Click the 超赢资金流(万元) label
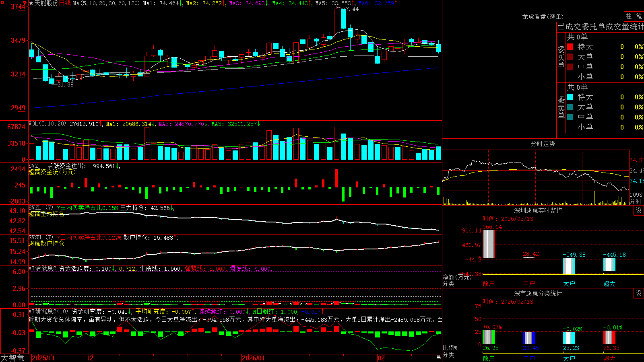 tap(52, 172)
